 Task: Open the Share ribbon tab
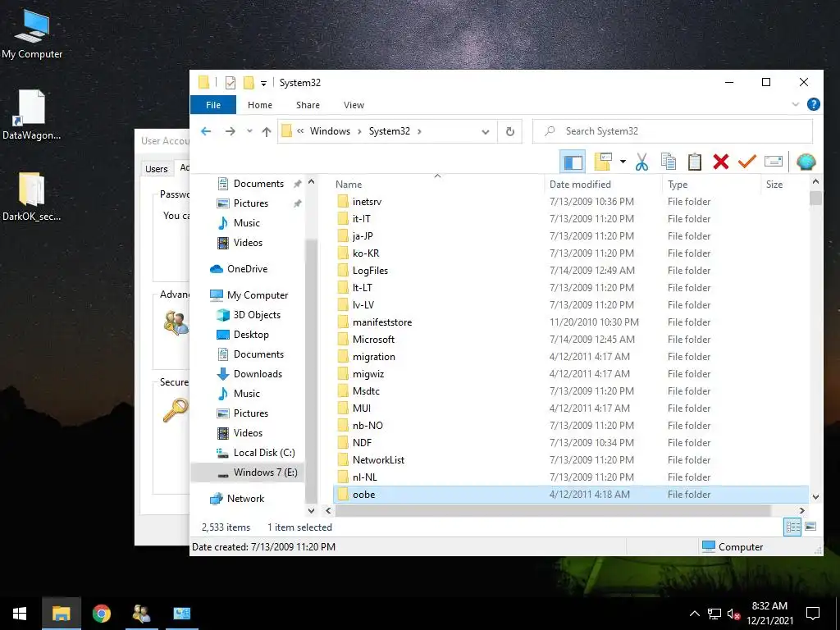pos(308,105)
